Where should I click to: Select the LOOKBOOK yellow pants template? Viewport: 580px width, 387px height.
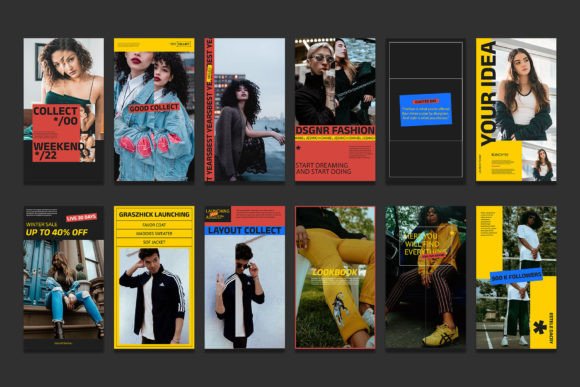pos(335,277)
